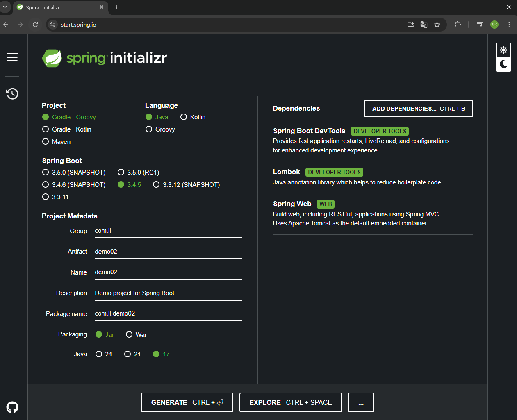Image resolution: width=517 pixels, height=420 pixels.
Task: Choose Kotlin language
Action: (193, 117)
